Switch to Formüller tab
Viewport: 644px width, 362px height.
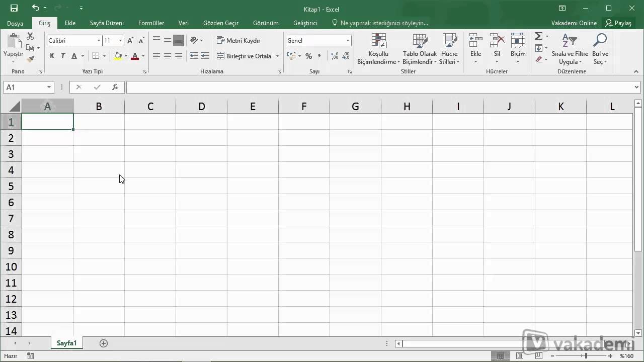[x=151, y=23]
